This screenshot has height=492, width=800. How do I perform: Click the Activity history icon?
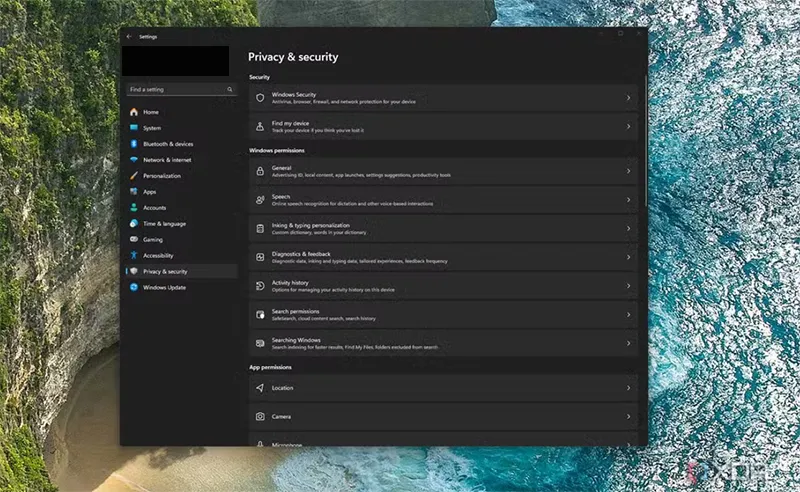pyautogui.click(x=260, y=286)
